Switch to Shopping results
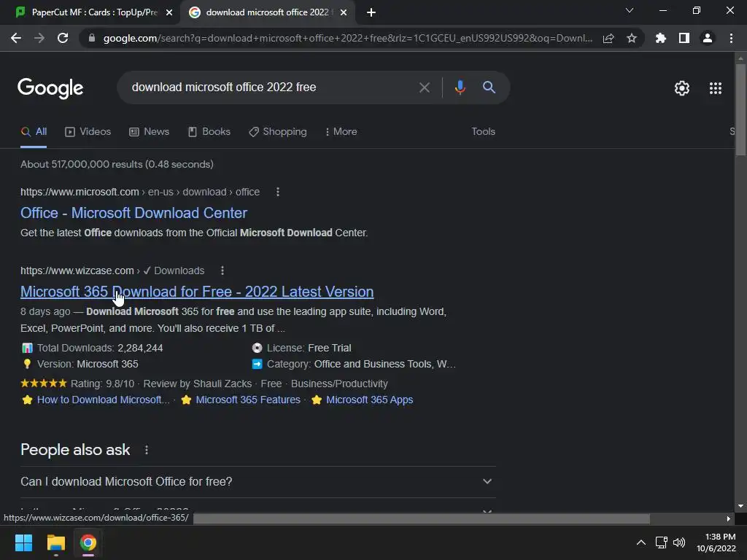 278,132
